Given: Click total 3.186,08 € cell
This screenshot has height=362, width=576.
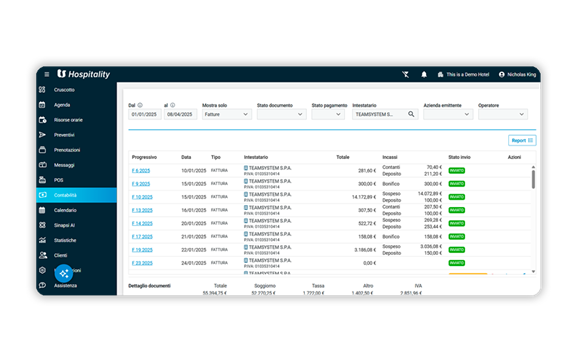Looking at the screenshot, I should [x=365, y=250].
